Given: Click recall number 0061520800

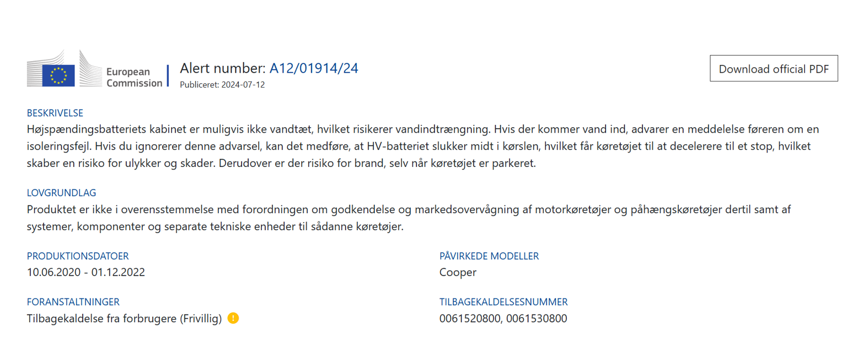Looking at the screenshot, I should click(x=469, y=318).
